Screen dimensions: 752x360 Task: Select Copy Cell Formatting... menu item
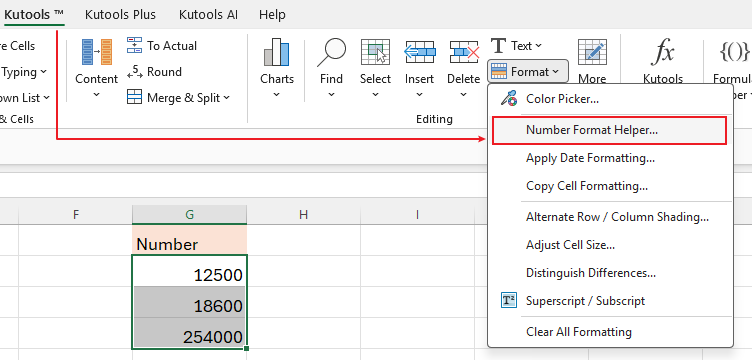610,186
